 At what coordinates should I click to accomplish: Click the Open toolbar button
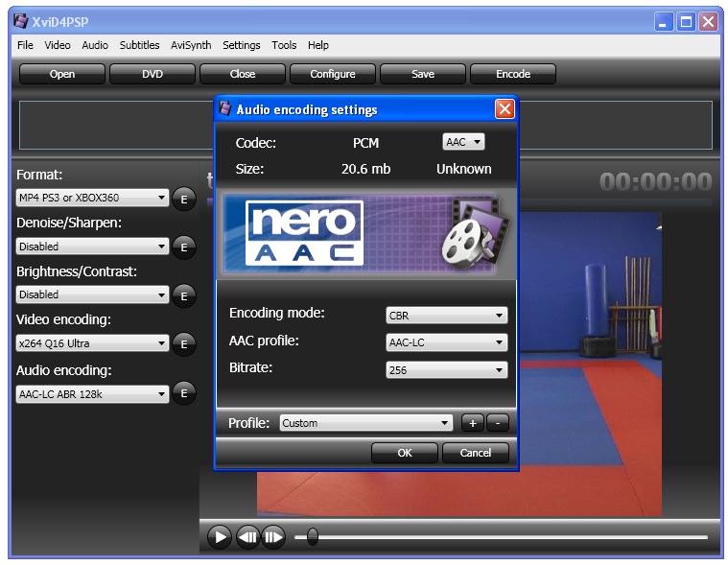(x=62, y=74)
